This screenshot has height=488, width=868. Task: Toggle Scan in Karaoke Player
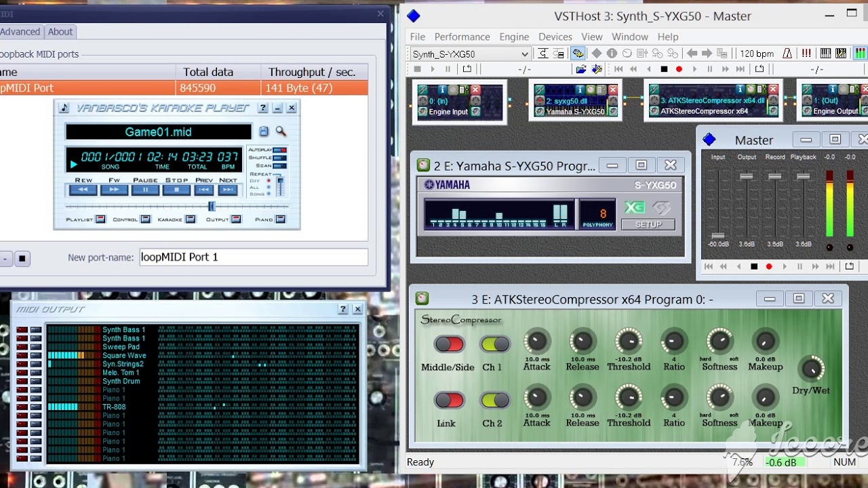click(x=279, y=166)
